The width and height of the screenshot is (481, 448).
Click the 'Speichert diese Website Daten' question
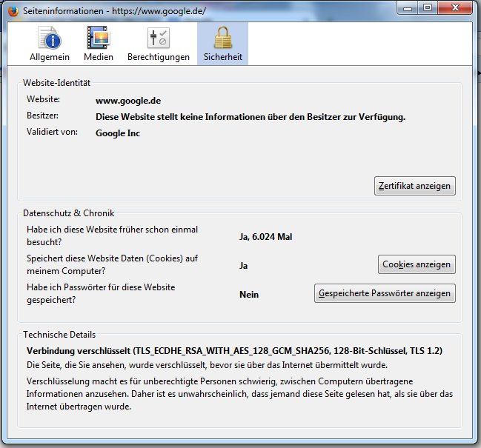coord(112,264)
